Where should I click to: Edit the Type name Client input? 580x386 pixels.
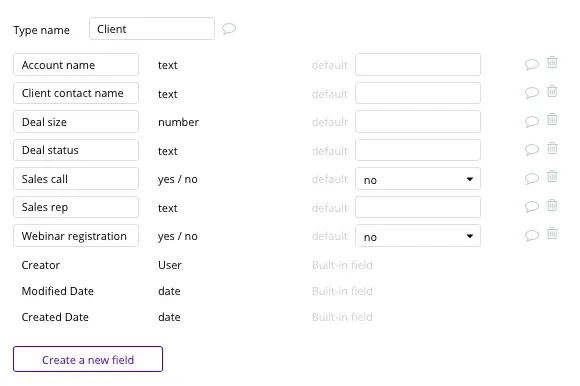click(x=152, y=28)
